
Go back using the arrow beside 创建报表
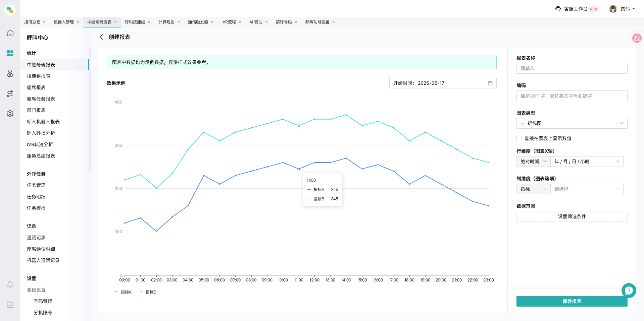click(x=101, y=37)
